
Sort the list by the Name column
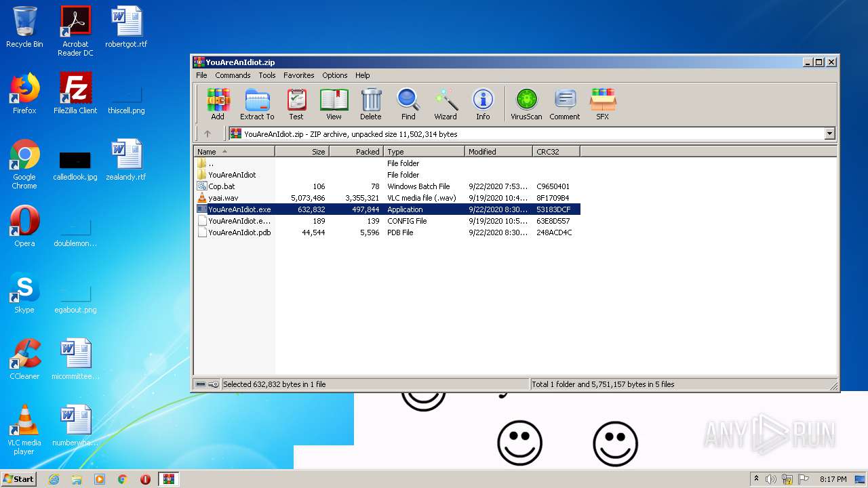point(235,152)
